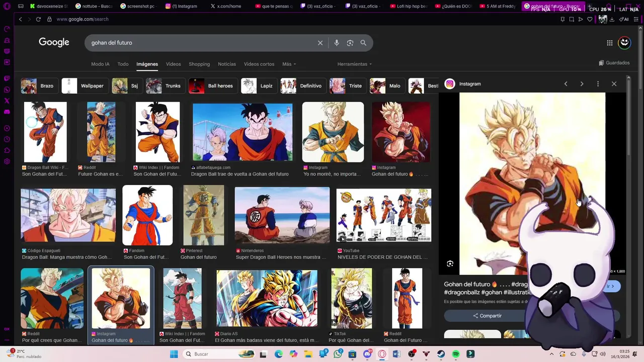Open a new browser tab
644x362 pixels.
(x=589, y=6)
